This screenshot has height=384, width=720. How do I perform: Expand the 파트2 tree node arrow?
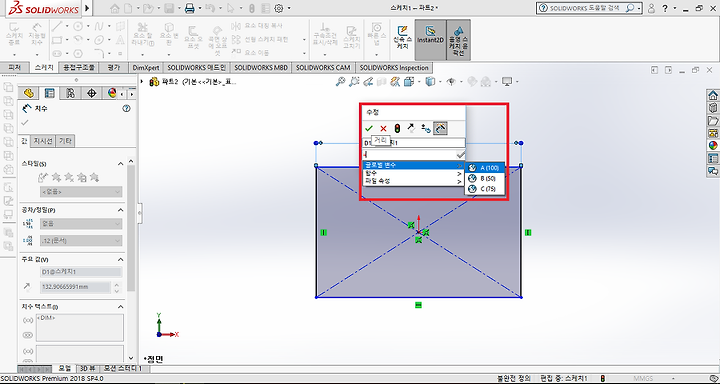(142, 82)
